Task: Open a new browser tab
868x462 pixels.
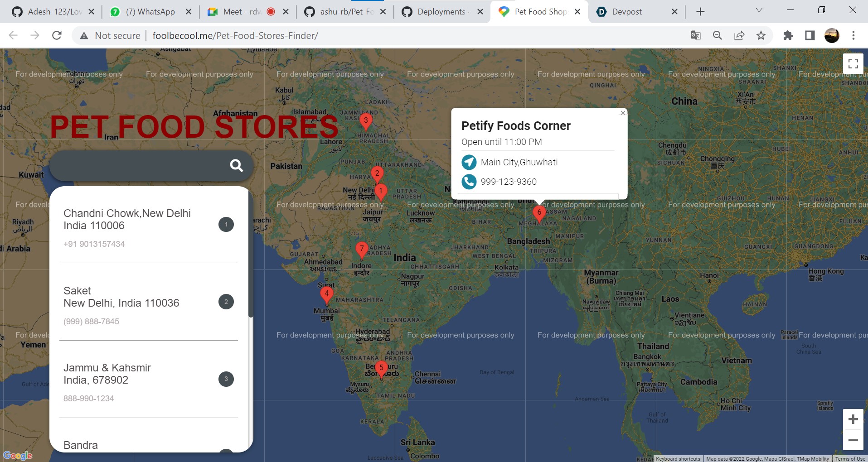Action: tap(700, 12)
